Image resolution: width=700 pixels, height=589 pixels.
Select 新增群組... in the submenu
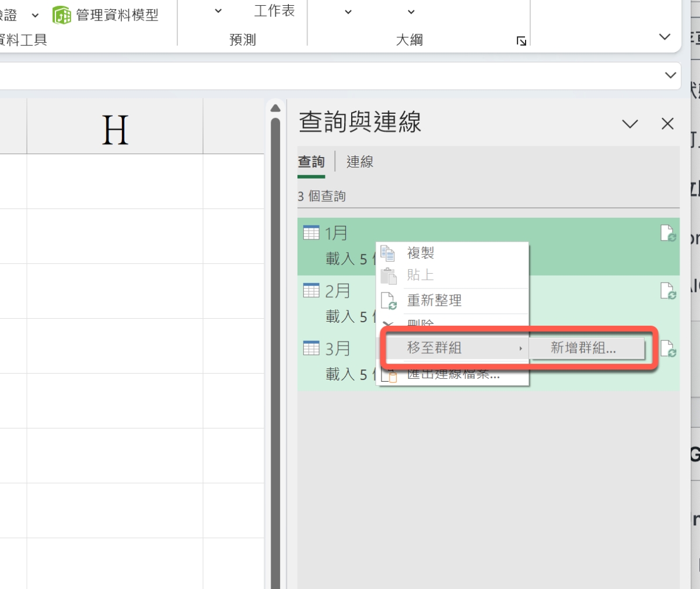pyautogui.click(x=587, y=348)
